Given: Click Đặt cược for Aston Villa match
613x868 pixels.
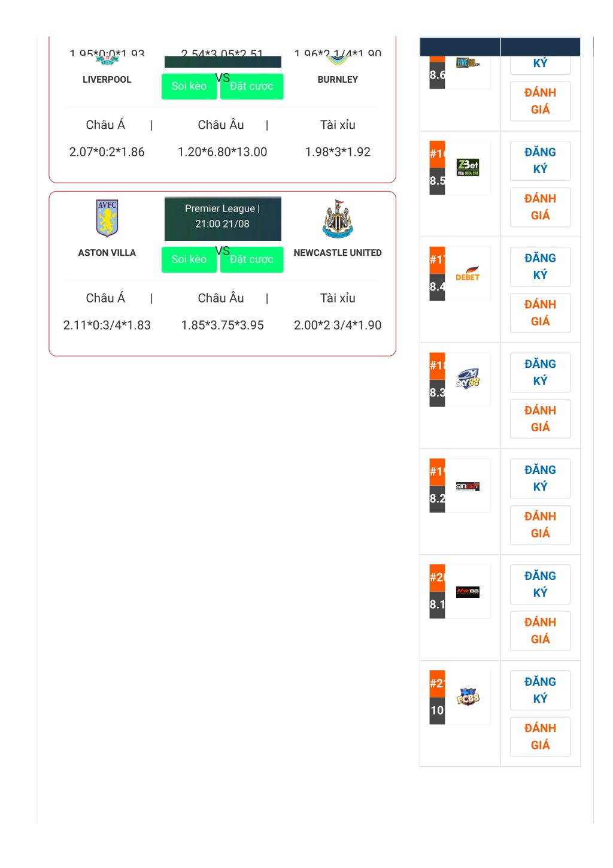Looking at the screenshot, I should coord(251,259).
